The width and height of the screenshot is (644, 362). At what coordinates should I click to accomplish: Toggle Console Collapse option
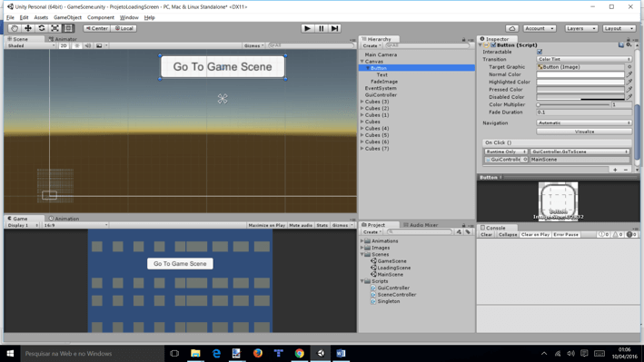tap(508, 235)
